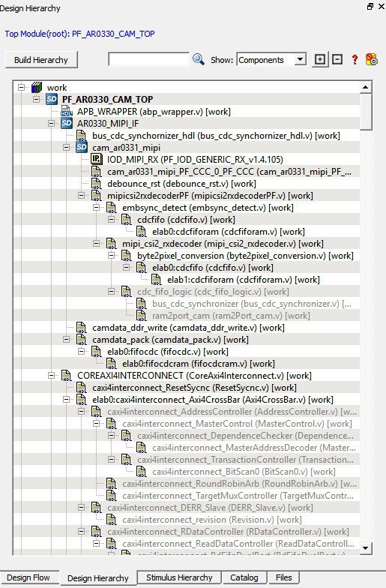Undock the Design Hierarchy pane
The image size is (386, 588).
point(370,6)
